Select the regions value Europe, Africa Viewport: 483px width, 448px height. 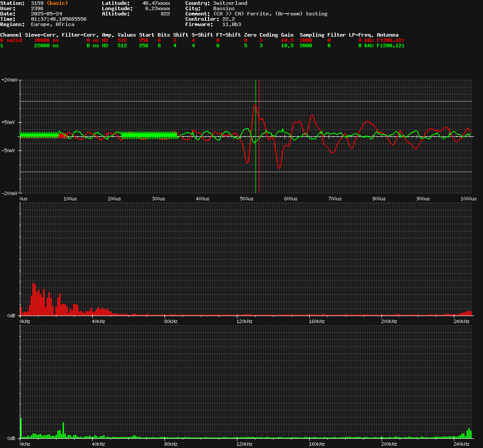pos(52,24)
